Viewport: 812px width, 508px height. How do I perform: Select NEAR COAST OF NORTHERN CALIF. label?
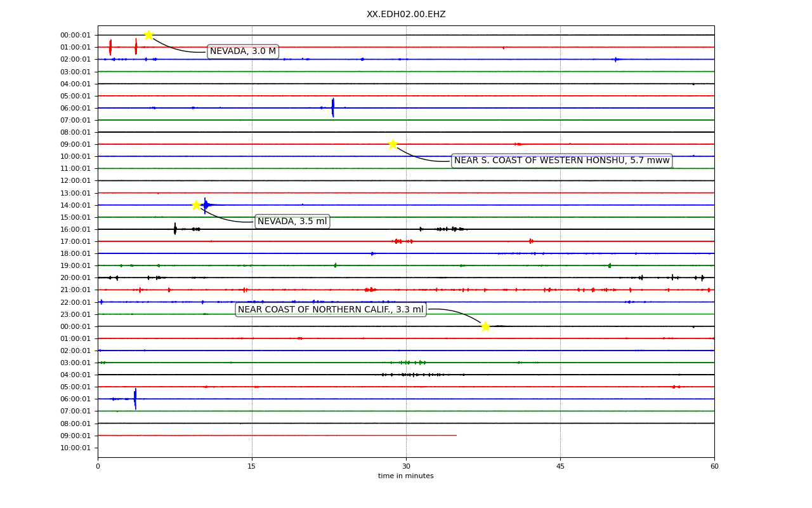(x=331, y=310)
